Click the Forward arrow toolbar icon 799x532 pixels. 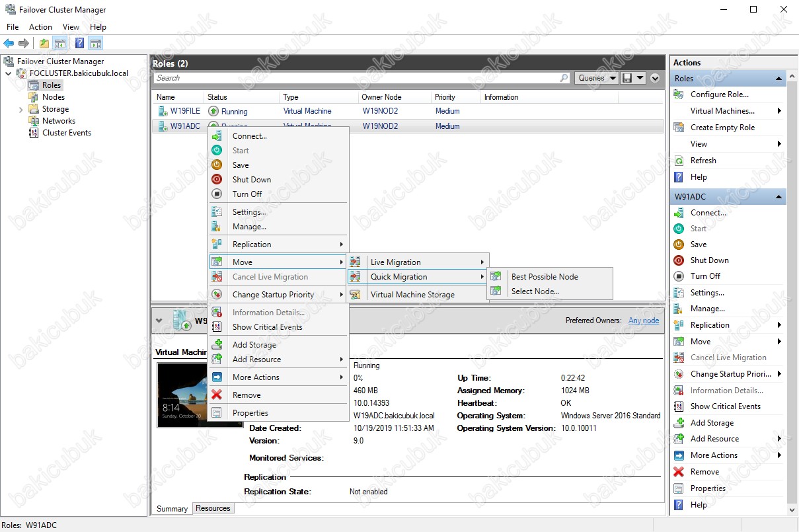(x=24, y=44)
